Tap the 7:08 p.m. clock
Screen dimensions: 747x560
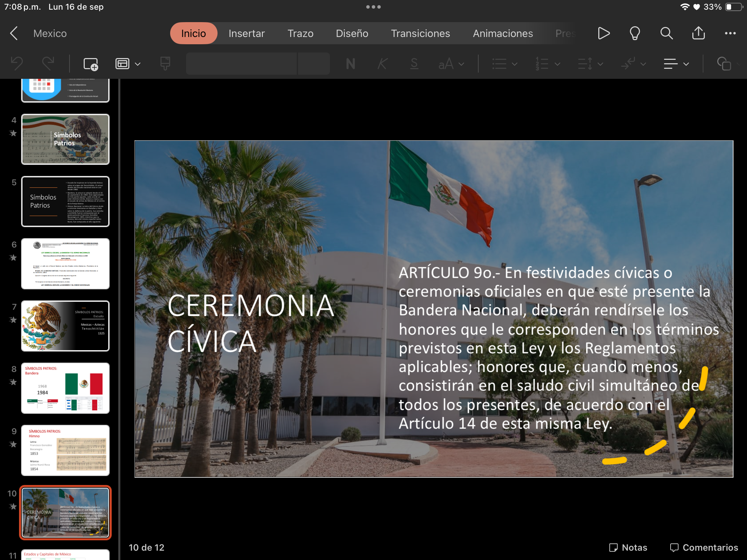coord(22,7)
